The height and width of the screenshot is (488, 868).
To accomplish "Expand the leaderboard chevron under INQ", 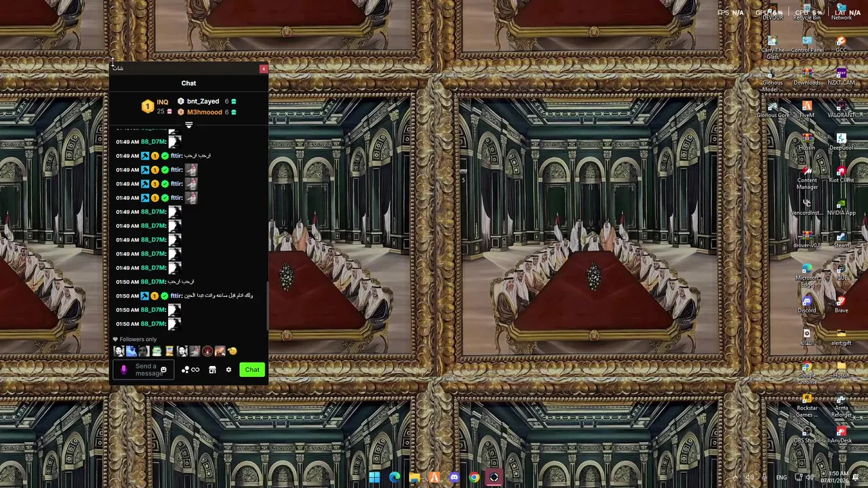I will [189, 125].
